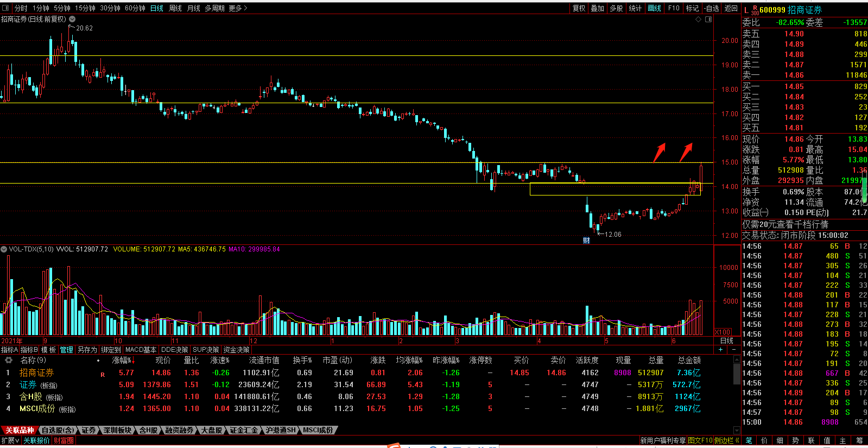Remove from watchlist with -自选
The height and width of the screenshot is (448, 868).
click(x=712, y=8)
